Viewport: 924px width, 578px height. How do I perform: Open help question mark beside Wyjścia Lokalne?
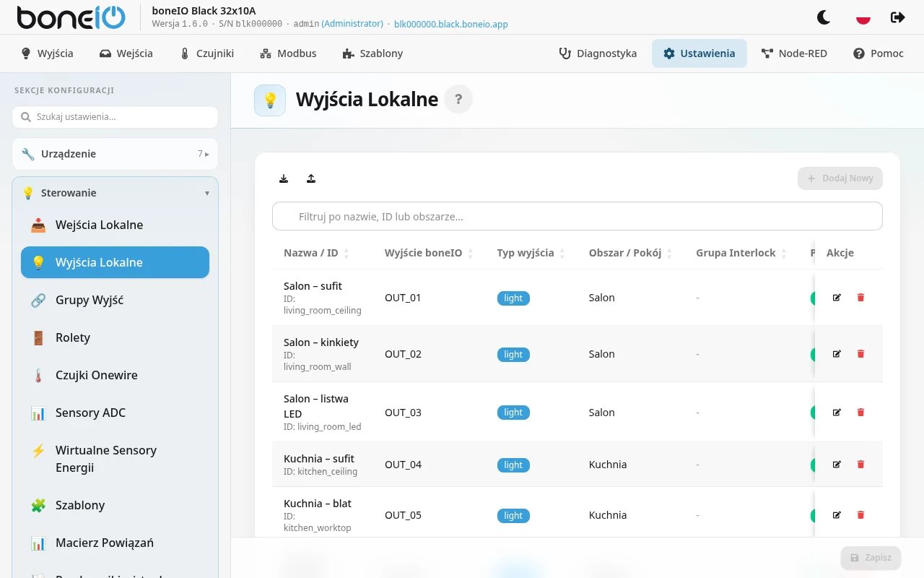point(458,99)
